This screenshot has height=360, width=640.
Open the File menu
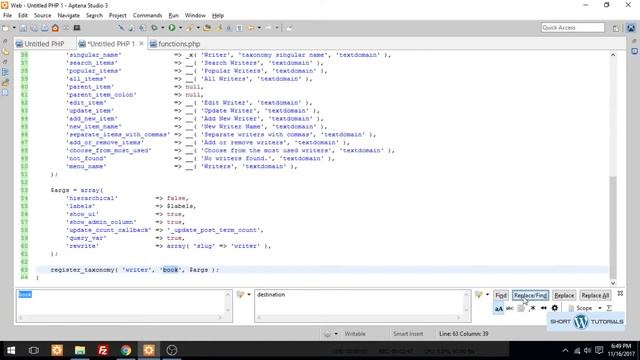click(7, 16)
